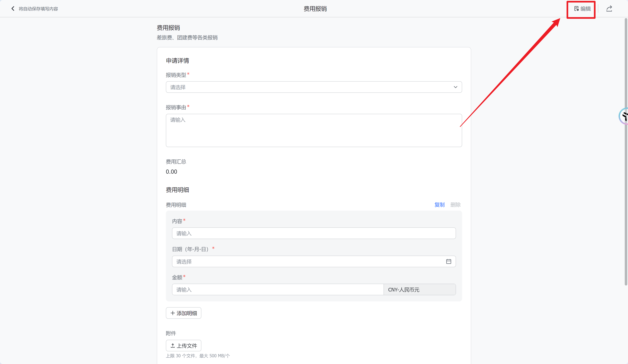Click the back arrow icon
This screenshot has width=628, height=364.
[13, 9]
